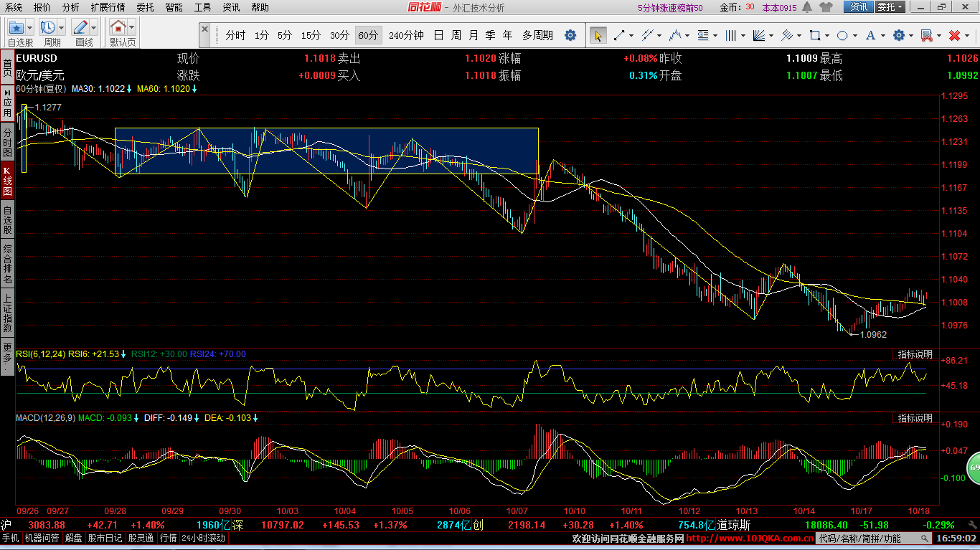
Task: Click the red X clear drawings icon
Action: click(954, 35)
